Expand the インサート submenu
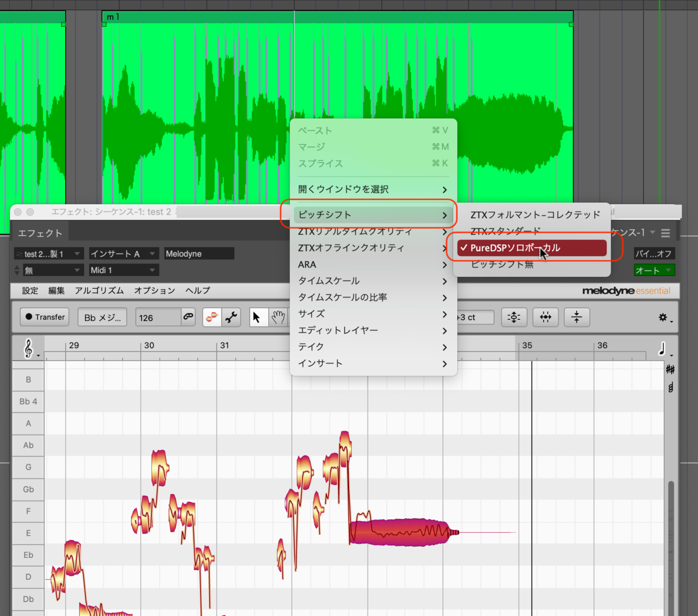Image resolution: width=698 pixels, height=616 pixels. pyautogui.click(x=373, y=364)
